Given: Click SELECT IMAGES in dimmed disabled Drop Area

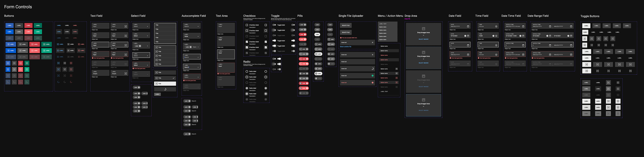Looking at the screenshot, I should click(423, 86).
